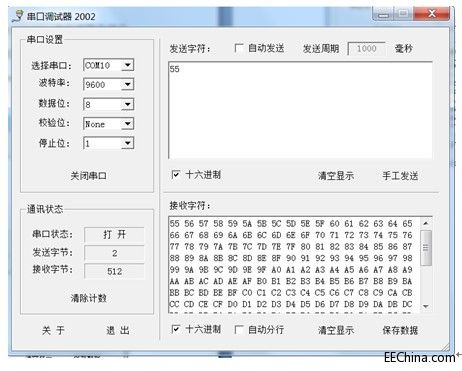
Task: Click the 关于 about button
Action: coord(53,330)
